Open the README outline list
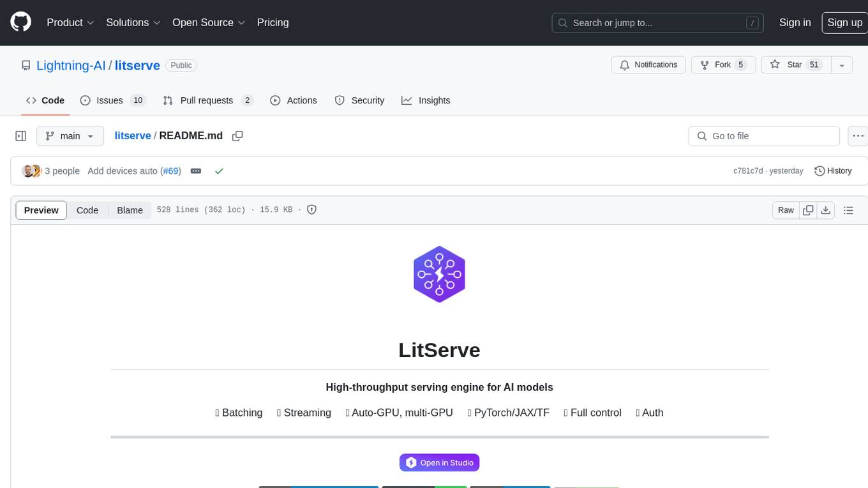The width and height of the screenshot is (868, 488). 848,210
